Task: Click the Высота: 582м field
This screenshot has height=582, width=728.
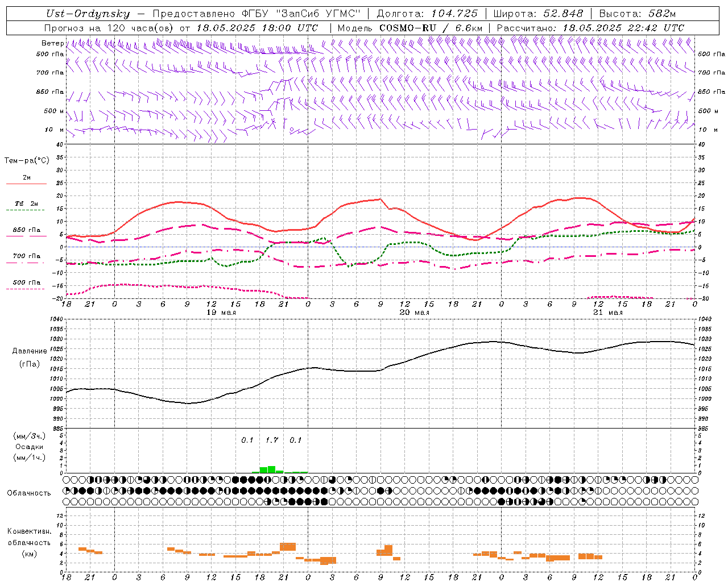Action: (x=637, y=14)
